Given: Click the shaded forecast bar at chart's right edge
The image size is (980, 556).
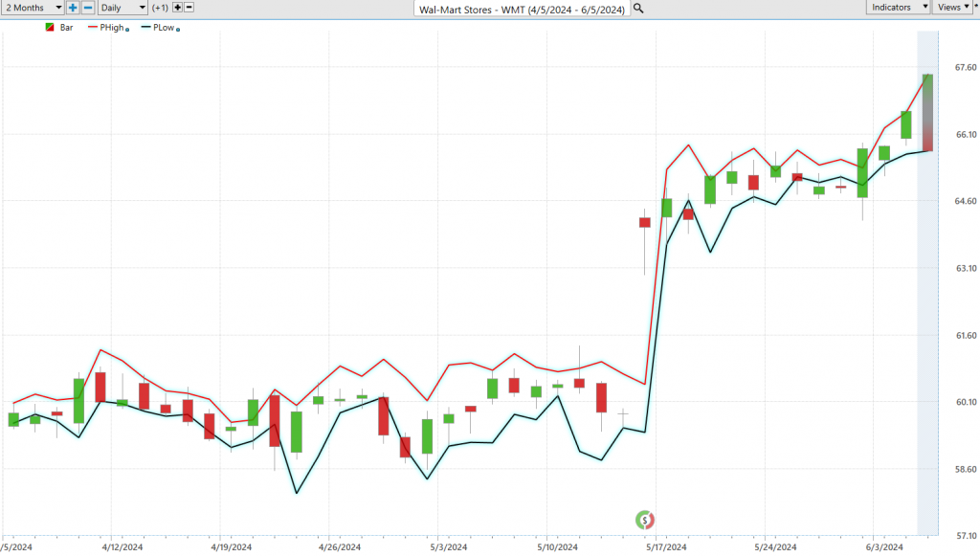Looking at the screenshot, I should click(x=927, y=113).
